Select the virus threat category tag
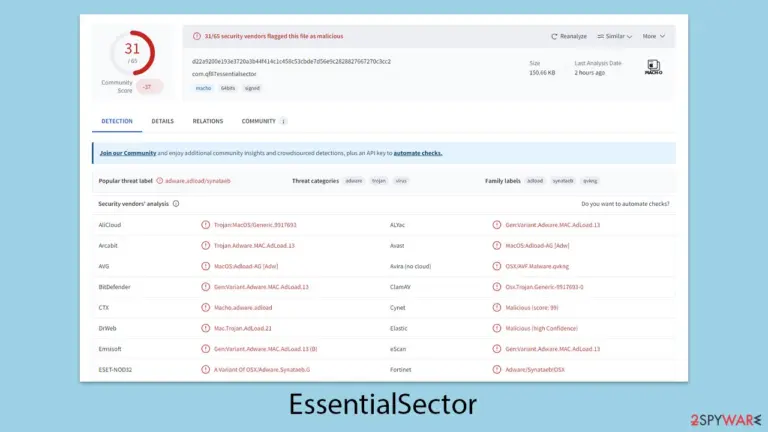 [x=401, y=181]
